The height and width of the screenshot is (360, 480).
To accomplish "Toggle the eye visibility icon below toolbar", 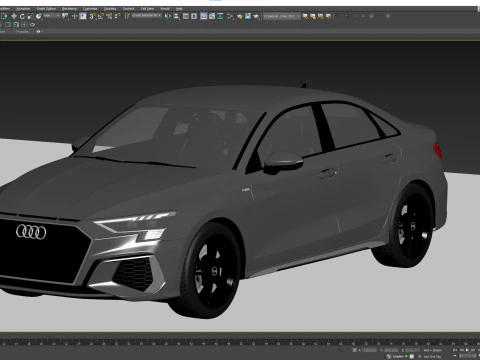I will pos(38,32).
